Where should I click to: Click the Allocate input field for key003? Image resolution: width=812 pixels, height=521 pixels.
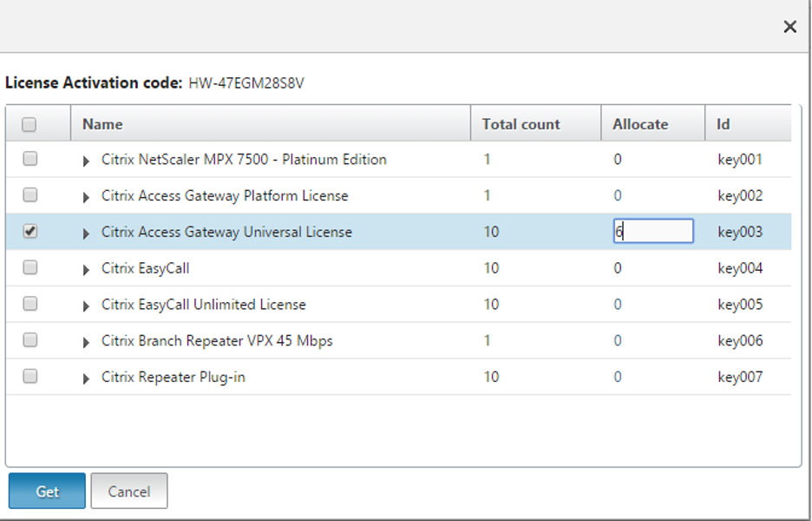[653, 231]
